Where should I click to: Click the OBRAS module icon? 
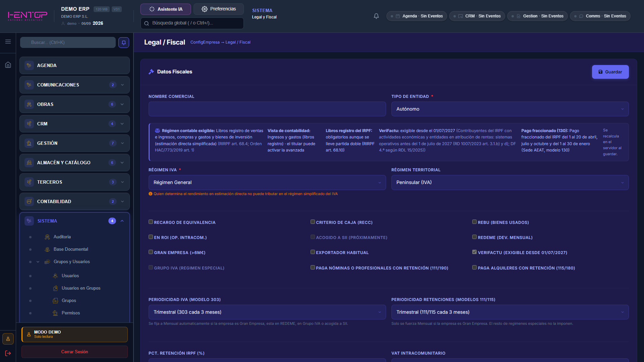point(29,104)
